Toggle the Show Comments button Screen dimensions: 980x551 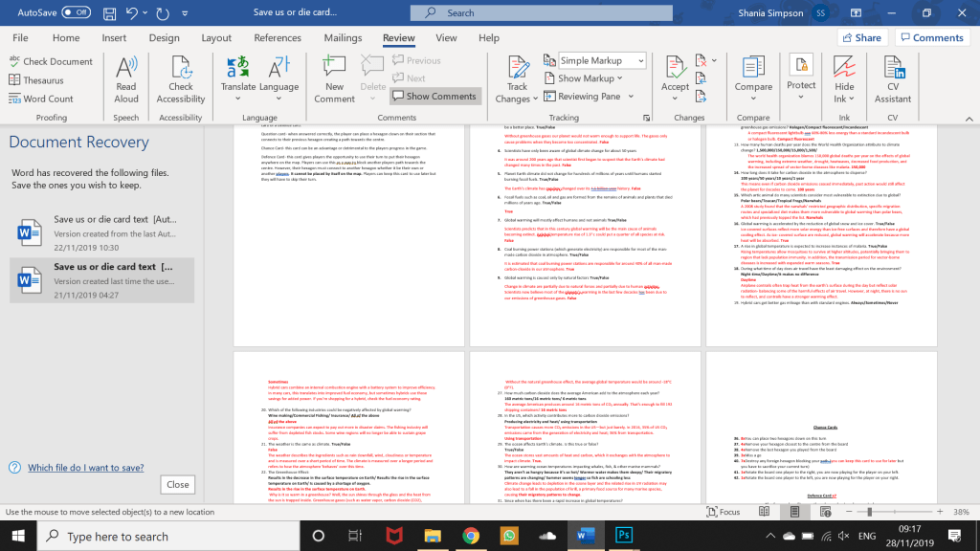pyautogui.click(x=434, y=97)
